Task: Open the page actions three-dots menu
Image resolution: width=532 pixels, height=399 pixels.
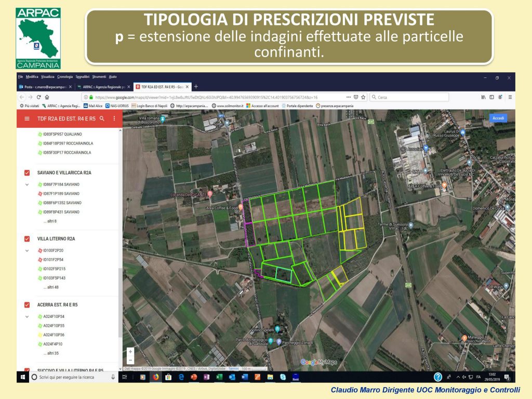Action: click(x=349, y=97)
